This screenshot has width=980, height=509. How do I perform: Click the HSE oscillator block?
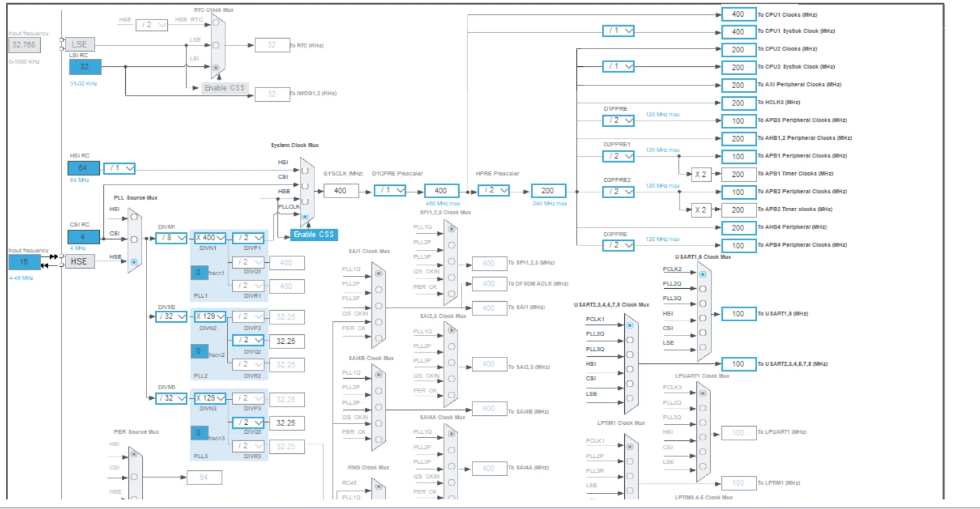pos(80,262)
